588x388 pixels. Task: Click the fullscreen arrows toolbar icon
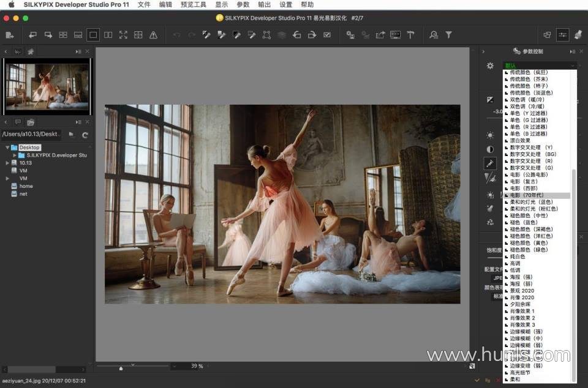pos(123,35)
